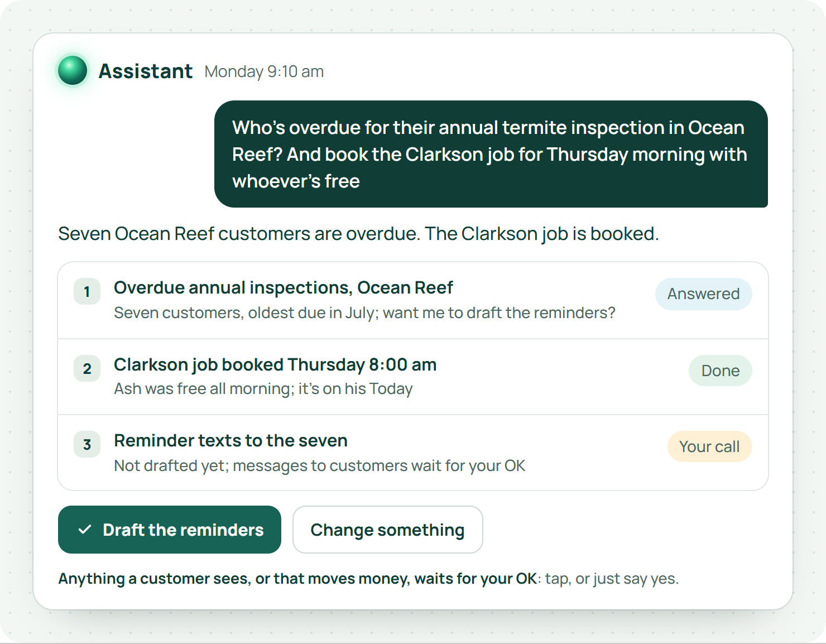Click the Done status badge

pyautogui.click(x=720, y=371)
